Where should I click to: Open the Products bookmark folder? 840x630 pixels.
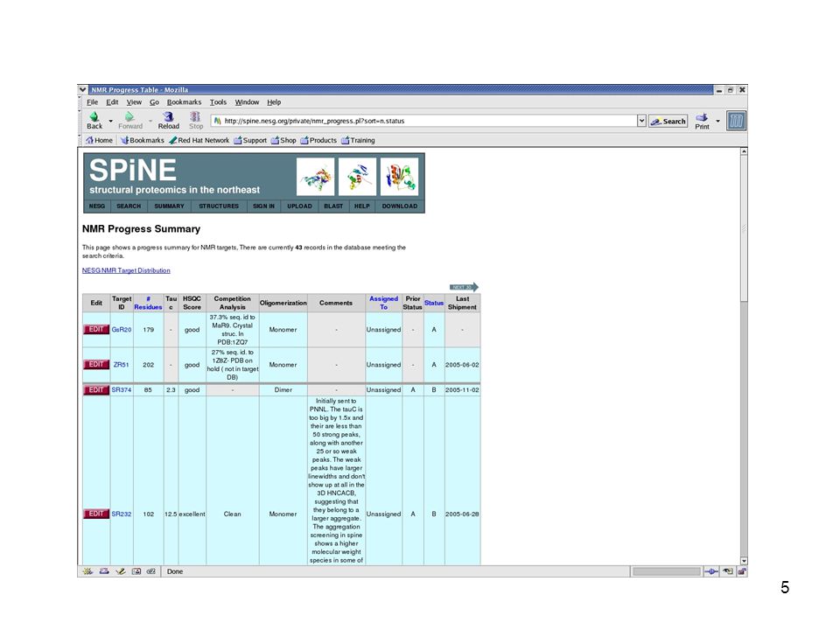click(318, 140)
